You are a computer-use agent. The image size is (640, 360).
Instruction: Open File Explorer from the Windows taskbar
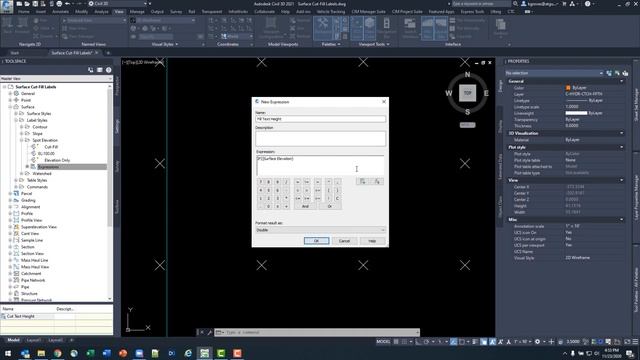[41, 353]
